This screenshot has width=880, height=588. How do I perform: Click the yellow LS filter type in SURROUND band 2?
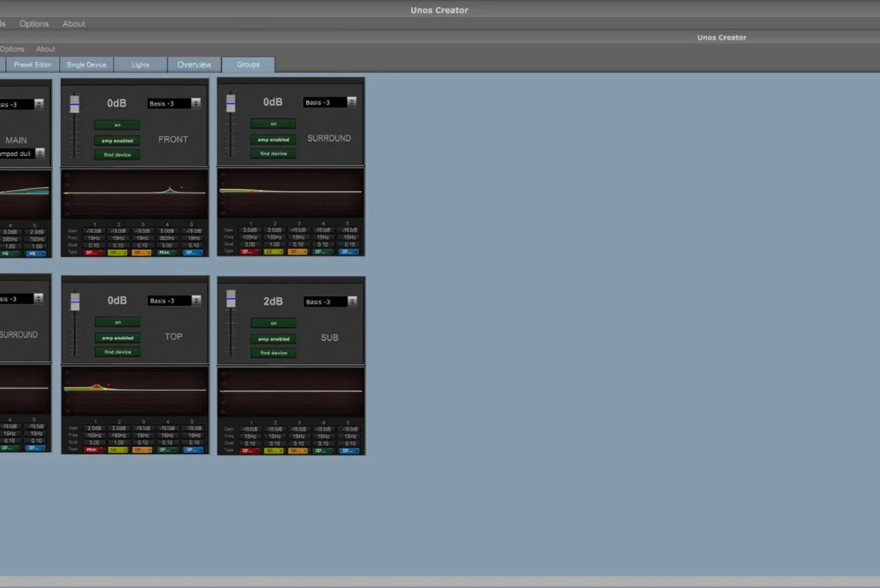click(274, 252)
